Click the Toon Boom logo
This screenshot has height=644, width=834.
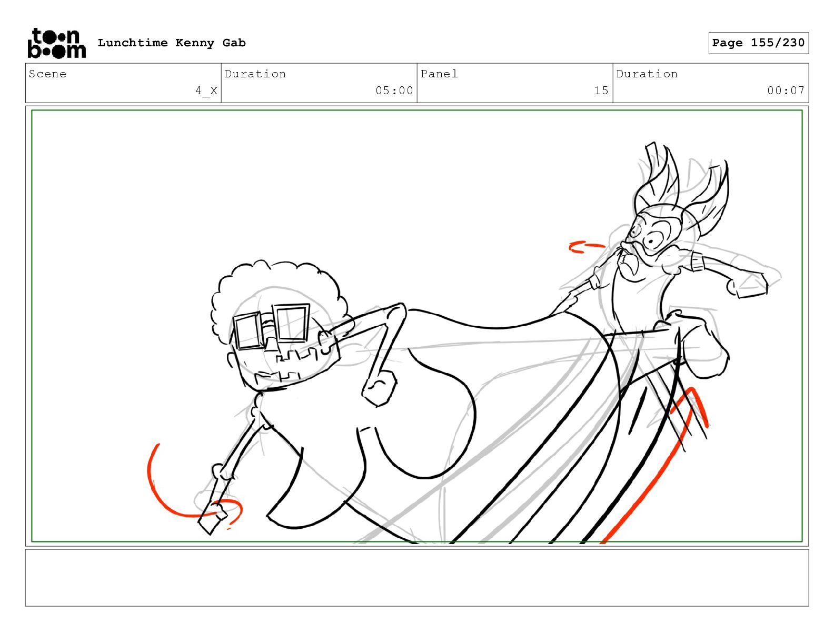[56, 43]
